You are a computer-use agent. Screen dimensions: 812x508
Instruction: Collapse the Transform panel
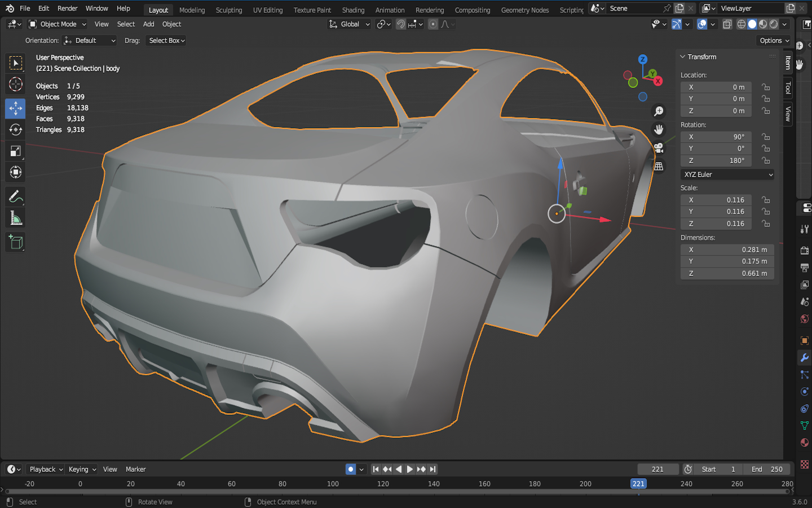[683, 57]
